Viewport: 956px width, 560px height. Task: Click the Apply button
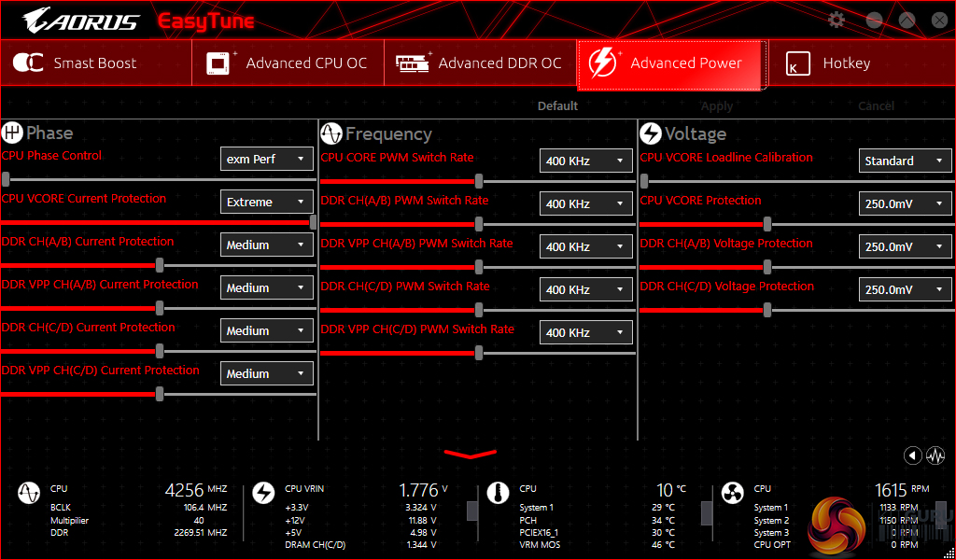point(717,106)
